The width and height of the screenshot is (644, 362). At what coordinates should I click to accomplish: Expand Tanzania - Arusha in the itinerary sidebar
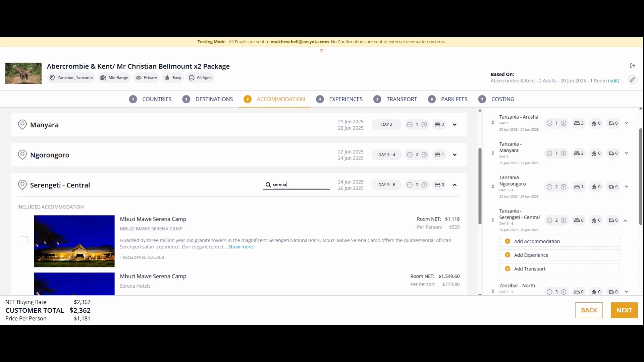627,123
